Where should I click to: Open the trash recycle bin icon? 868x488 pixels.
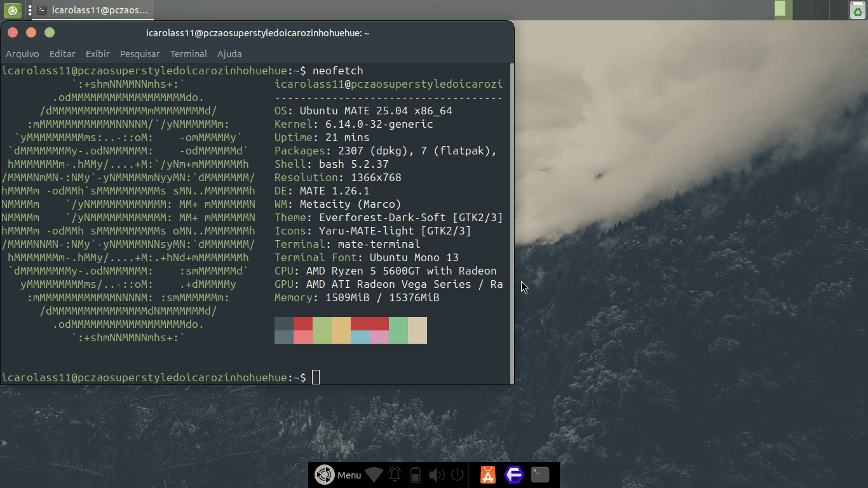[858, 10]
